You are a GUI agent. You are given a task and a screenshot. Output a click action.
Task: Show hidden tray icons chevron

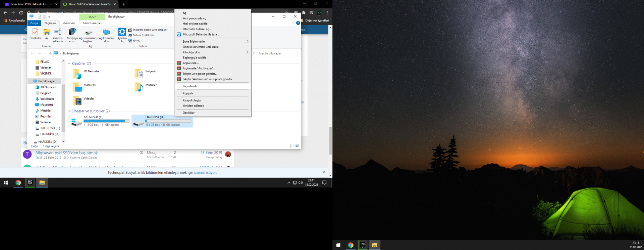(289, 183)
